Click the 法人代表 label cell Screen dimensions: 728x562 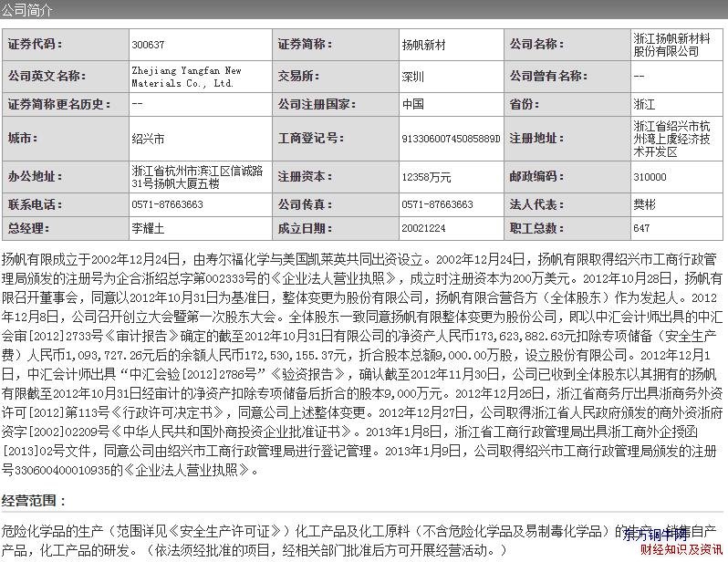click(567, 204)
